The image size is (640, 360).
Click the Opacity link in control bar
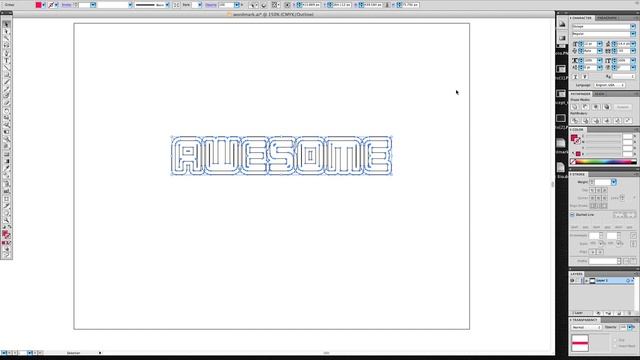(211, 5)
